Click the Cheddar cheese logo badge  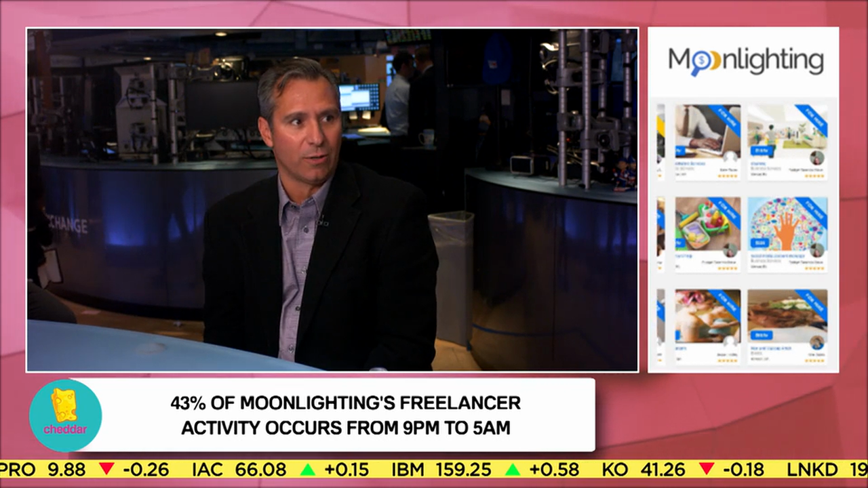[65, 415]
